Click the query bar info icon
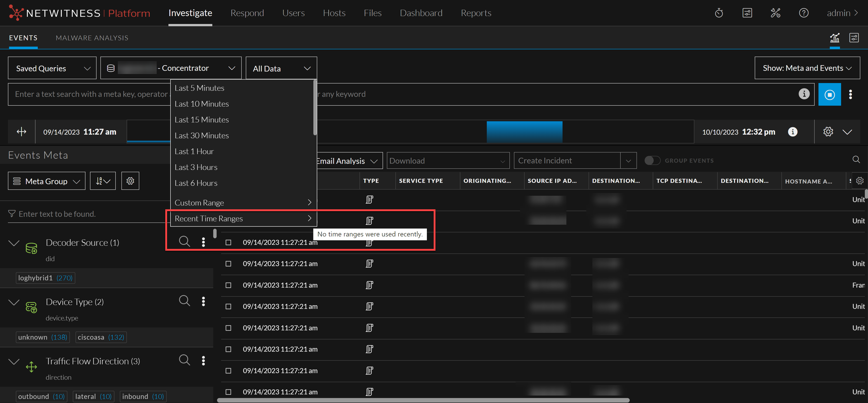Image resolution: width=868 pixels, height=403 pixels. point(804,94)
